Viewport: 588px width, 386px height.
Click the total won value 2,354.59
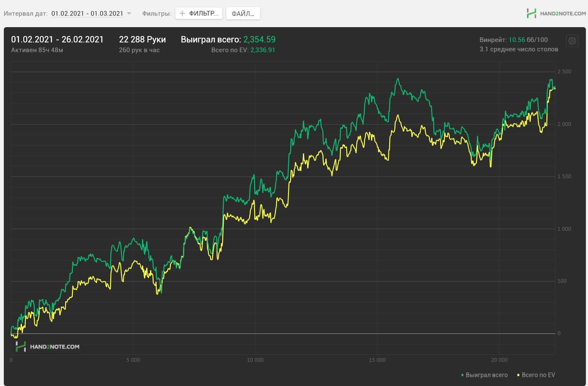pyautogui.click(x=259, y=39)
